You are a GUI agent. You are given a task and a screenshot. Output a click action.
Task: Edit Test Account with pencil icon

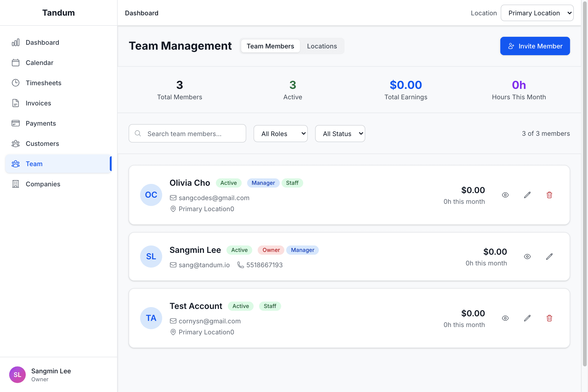point(527,318)
